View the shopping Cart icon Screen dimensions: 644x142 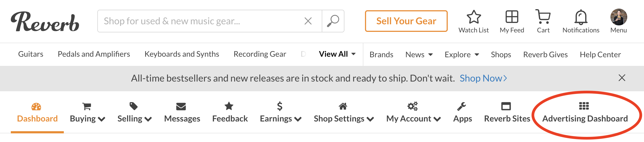[x=543, y=17]
